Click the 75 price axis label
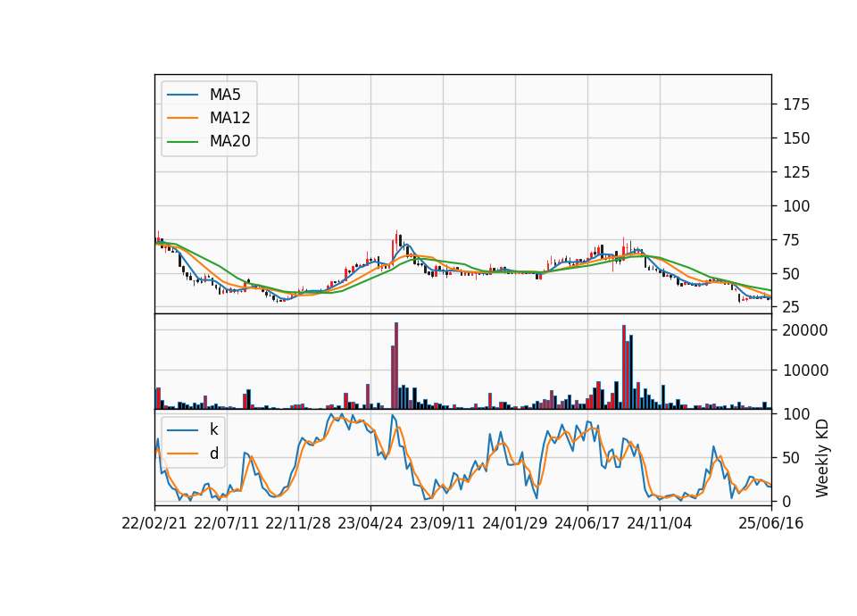Image resolution: width=857 pixels, height=616 pixels. coord(792,240)
